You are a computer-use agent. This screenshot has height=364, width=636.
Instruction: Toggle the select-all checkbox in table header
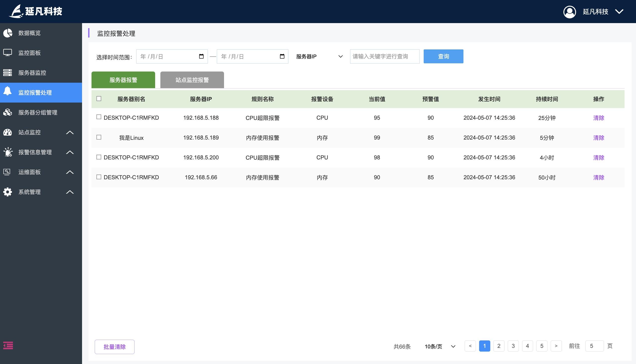[x=99, y=99]
